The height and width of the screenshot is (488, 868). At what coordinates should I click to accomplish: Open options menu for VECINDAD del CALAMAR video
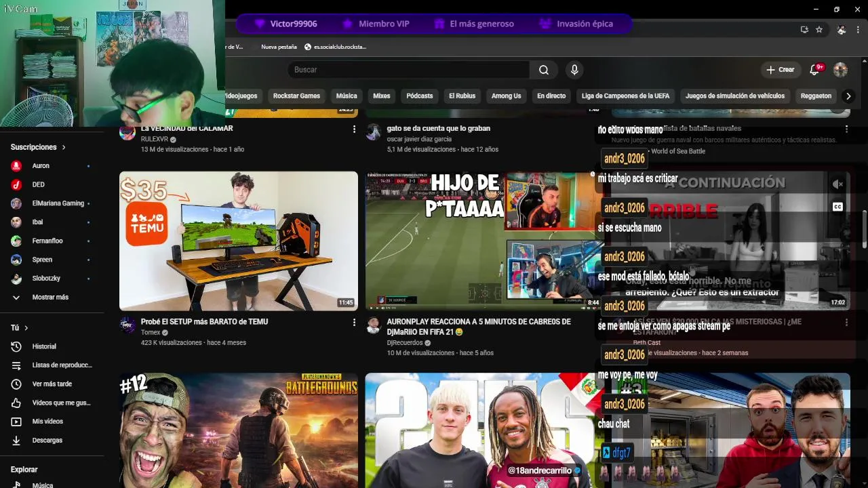(354, 129)
